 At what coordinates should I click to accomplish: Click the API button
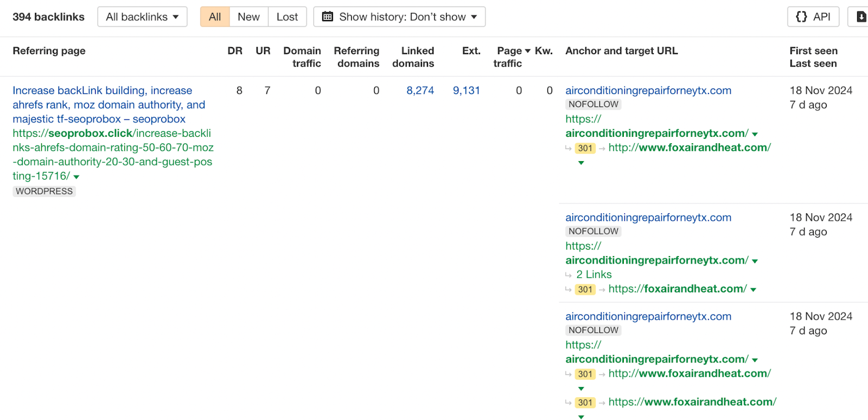pyautogui.click(x=813, y=17)
